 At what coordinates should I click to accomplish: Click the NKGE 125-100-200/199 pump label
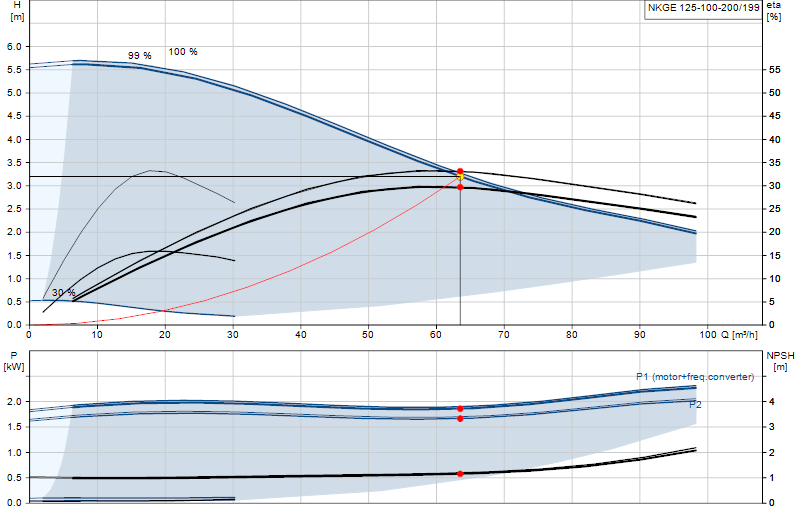(704, 8)
